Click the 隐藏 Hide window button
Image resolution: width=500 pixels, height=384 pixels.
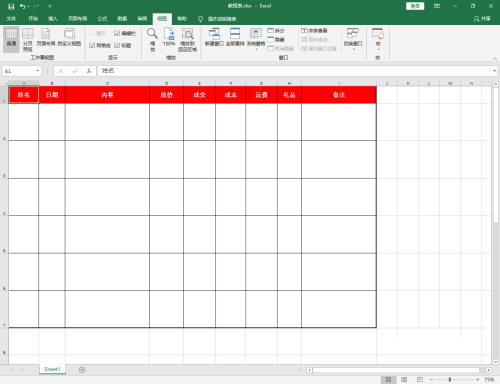[276, 40]
